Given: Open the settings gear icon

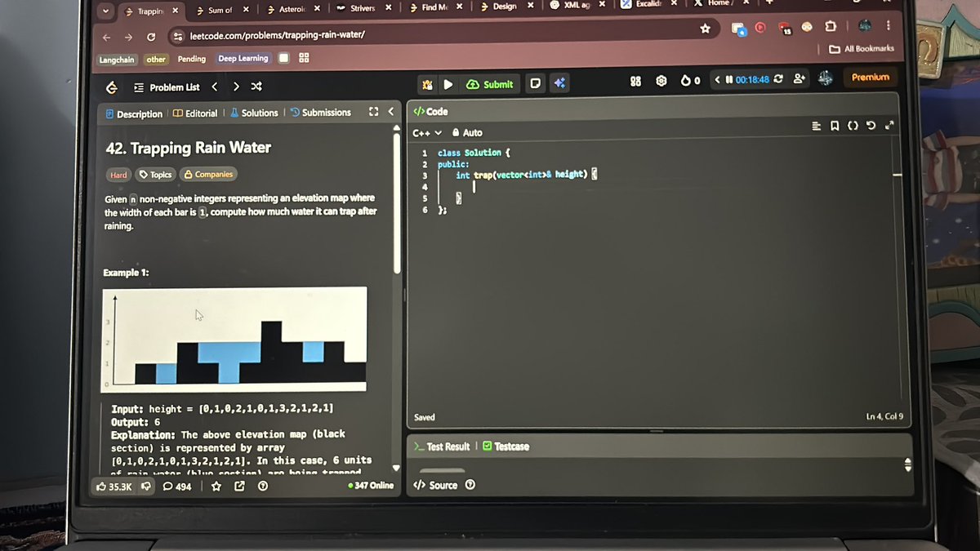Looking at the screenshot, I should pos(661,81).
